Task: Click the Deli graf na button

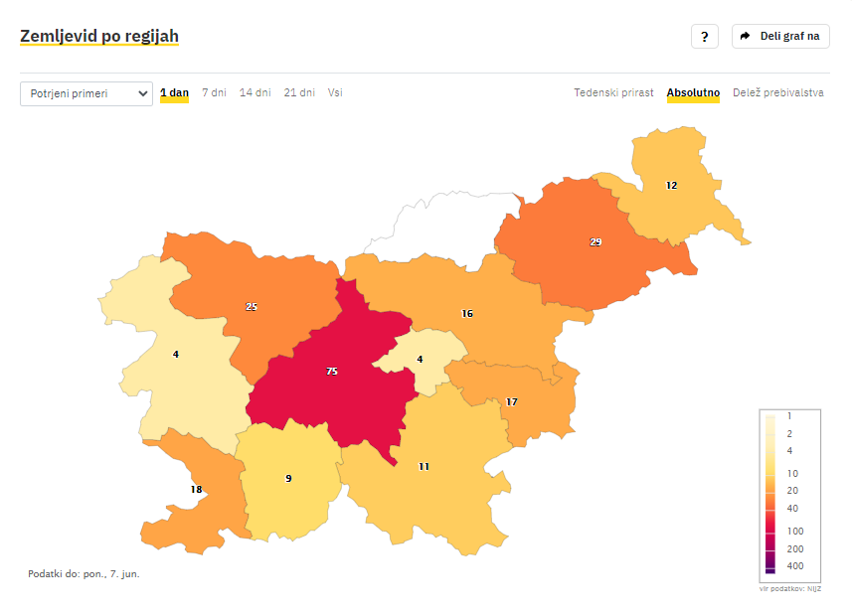Action: [780, 37]
